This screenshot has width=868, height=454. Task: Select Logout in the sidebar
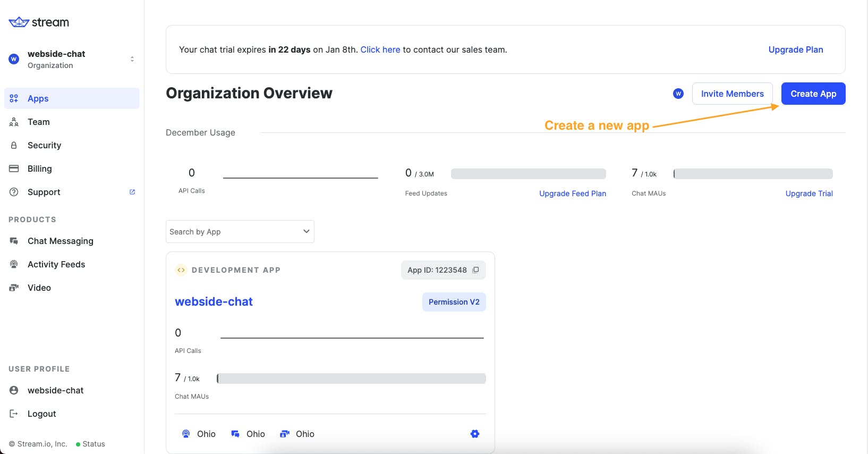(72, 414)
